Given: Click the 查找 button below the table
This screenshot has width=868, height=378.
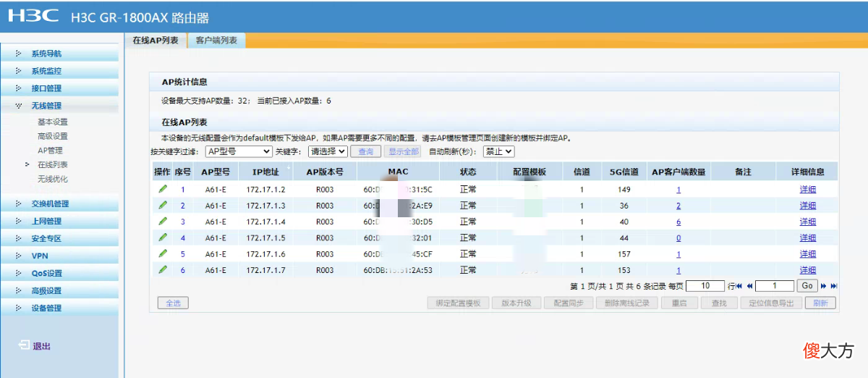Looking at the screenshot, I should click(718, 303).
